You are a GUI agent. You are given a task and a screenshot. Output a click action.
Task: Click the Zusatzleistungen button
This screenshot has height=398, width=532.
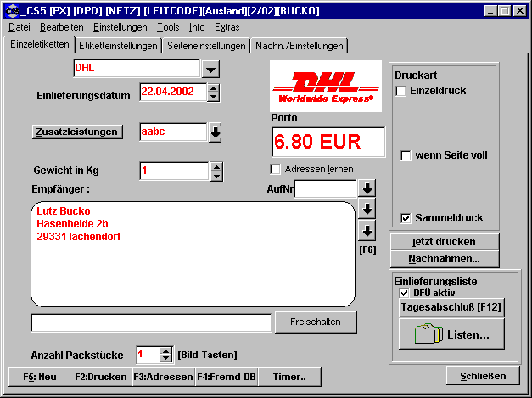[77, 132]
